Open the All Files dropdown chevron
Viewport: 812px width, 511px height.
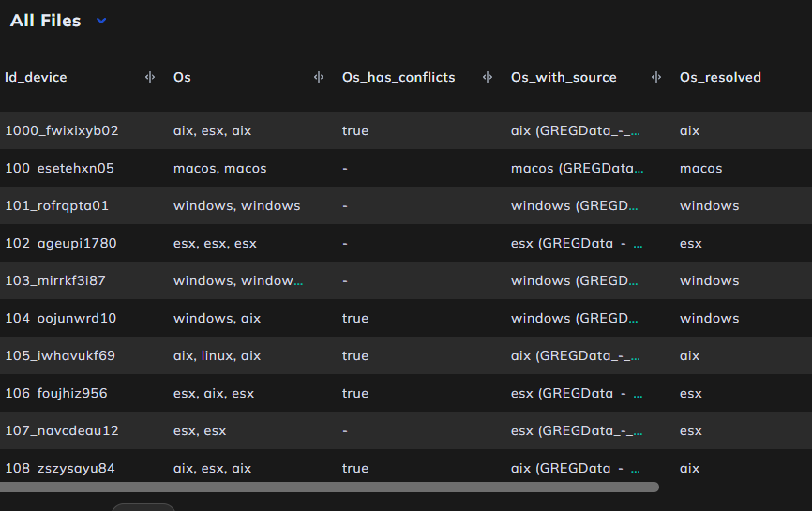point(101,21)
